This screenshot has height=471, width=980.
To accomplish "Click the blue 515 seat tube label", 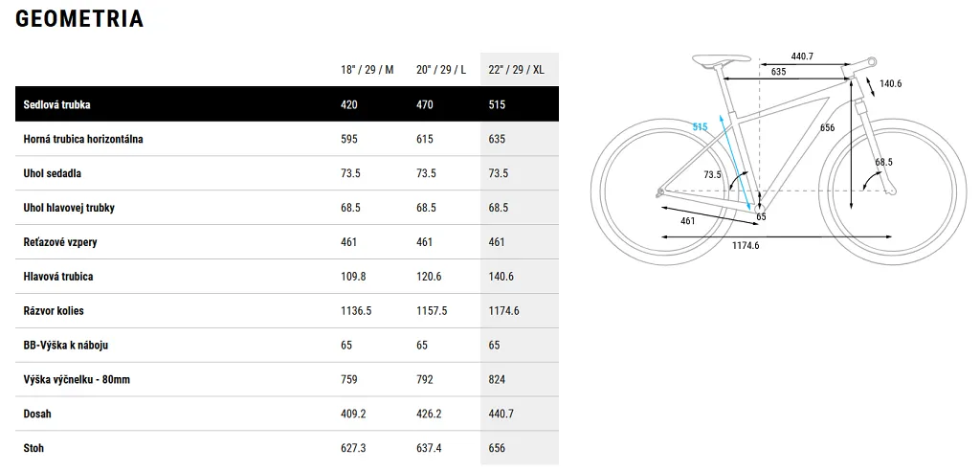I will [700, 127].
